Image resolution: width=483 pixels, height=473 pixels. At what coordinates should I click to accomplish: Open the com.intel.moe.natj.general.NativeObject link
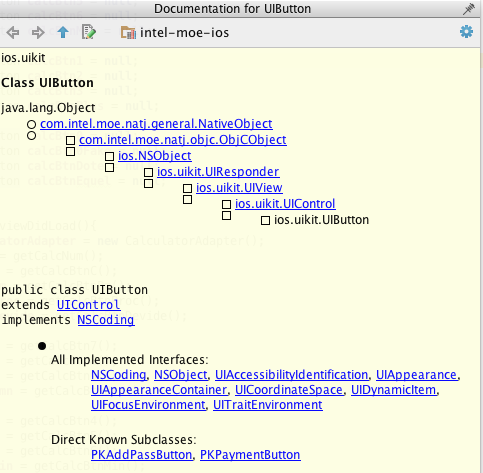156,124
